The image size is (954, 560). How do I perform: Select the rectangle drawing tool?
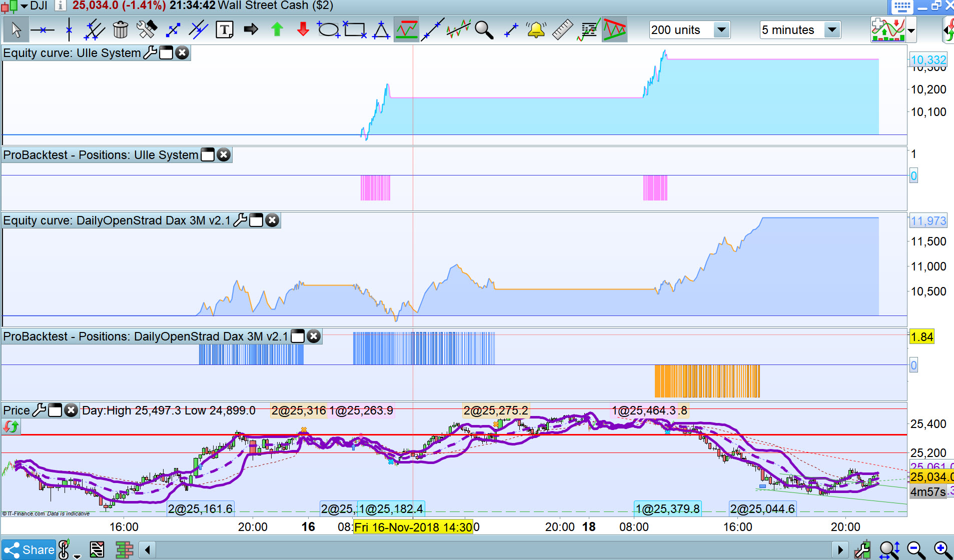click(x=355, y=30)
